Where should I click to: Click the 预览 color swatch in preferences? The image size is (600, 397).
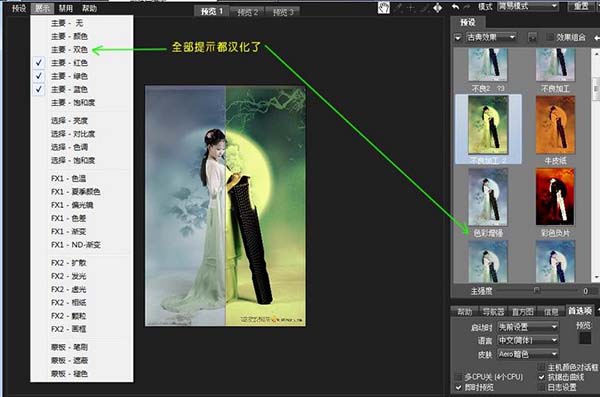pyautogui.click(x=585, y=338)
